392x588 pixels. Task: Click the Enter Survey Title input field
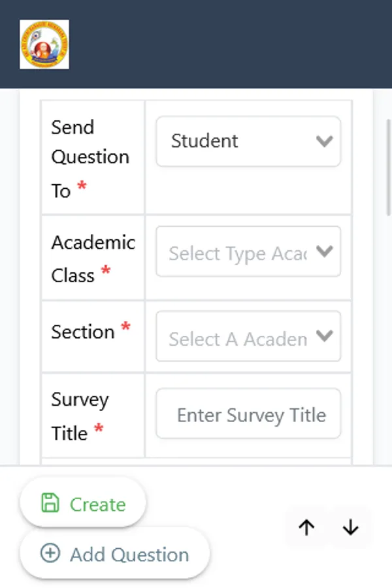(248, 414)
